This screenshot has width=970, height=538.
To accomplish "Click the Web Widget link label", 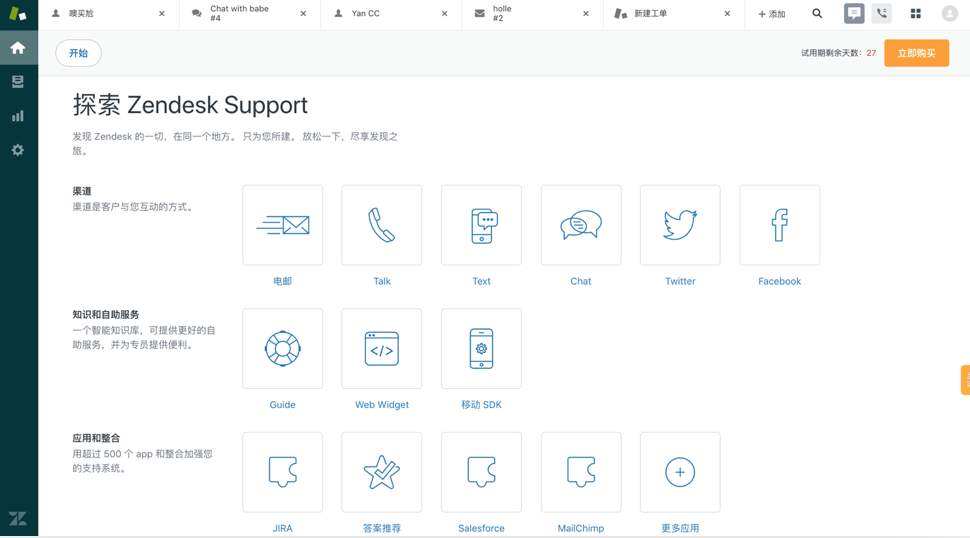I will [x=382, y=405].
